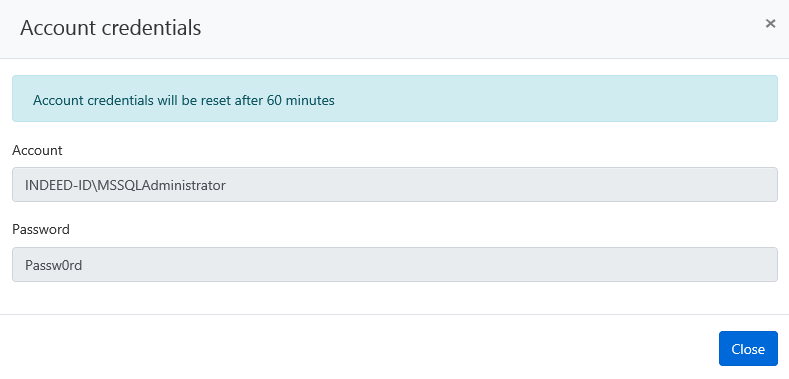Dismiss the dialog with the X icon
The image size is (789, 379).
770,23
